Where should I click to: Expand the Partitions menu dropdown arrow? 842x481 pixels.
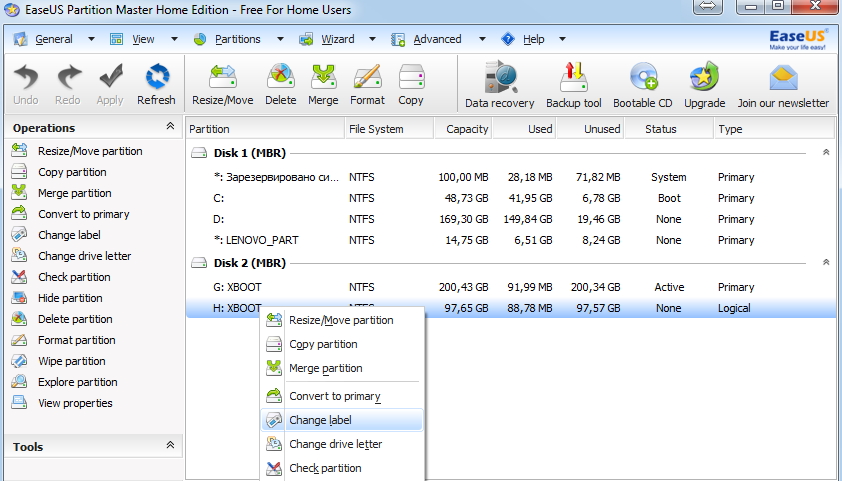click(280, 39)
